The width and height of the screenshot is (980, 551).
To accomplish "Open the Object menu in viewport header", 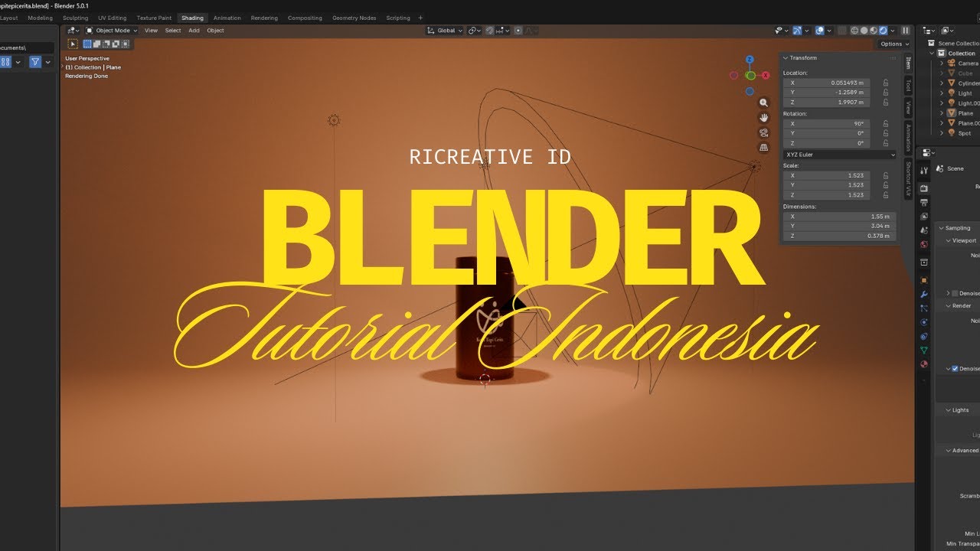I will (x=215, y=31).
